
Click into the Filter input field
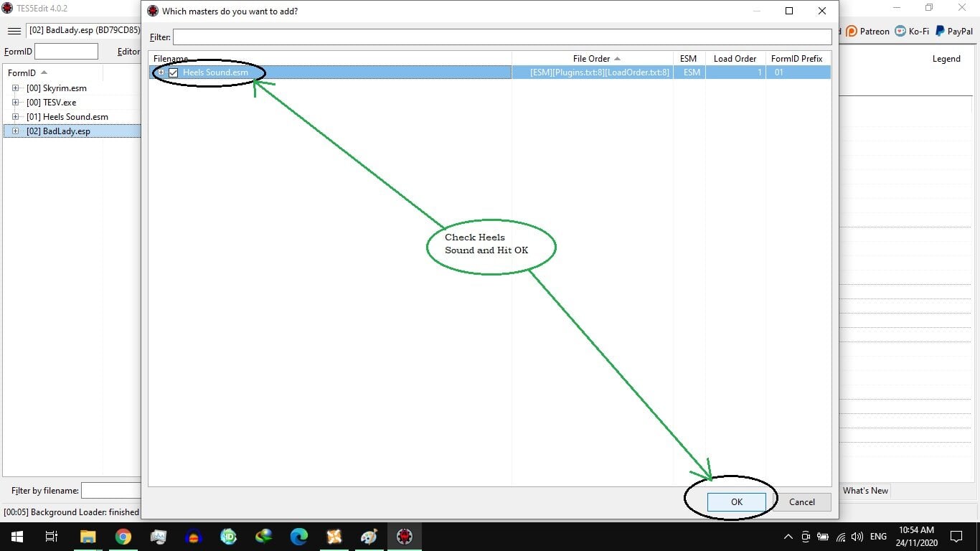coord(502,37)
